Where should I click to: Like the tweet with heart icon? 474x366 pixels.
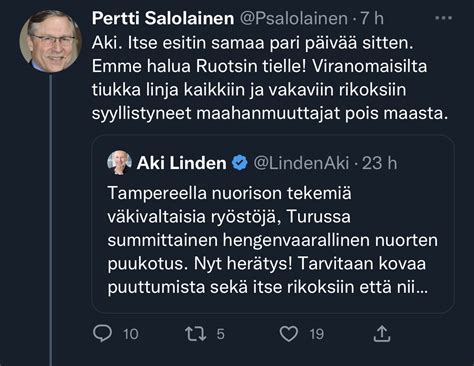pyautogui.click(x=289, y=334)
